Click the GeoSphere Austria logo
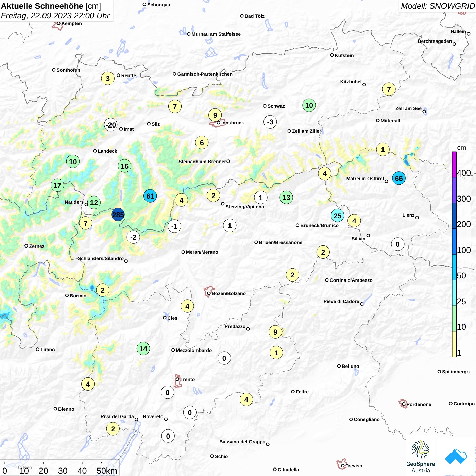 [421, 457]
